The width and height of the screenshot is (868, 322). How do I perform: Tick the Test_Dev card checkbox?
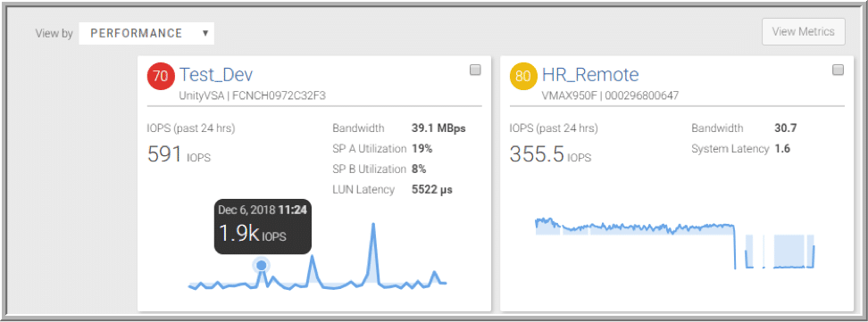475,70
